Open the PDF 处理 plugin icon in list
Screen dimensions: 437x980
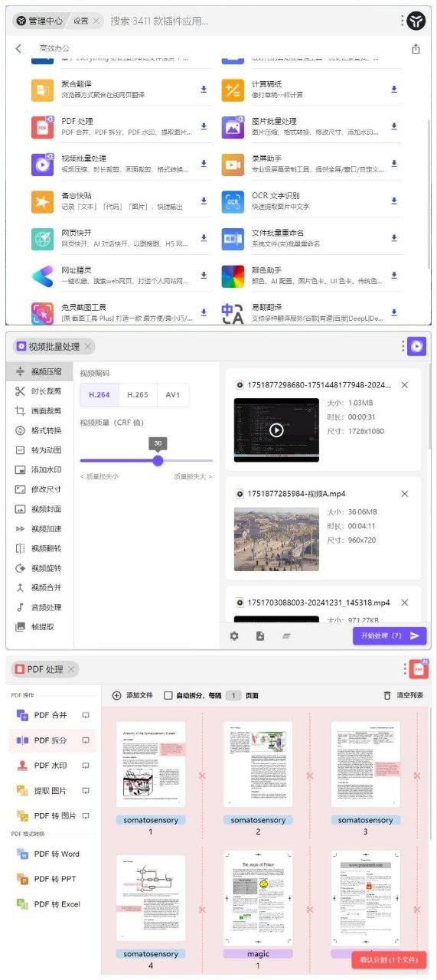42,127
